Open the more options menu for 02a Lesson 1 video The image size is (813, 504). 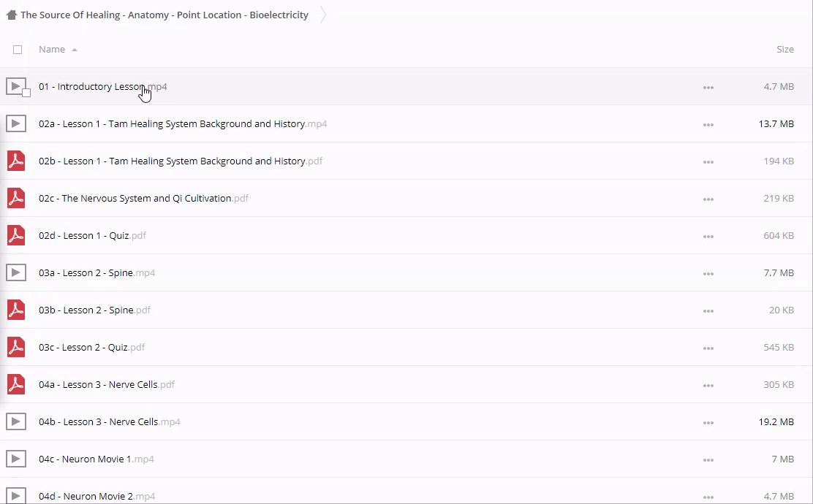708,125
